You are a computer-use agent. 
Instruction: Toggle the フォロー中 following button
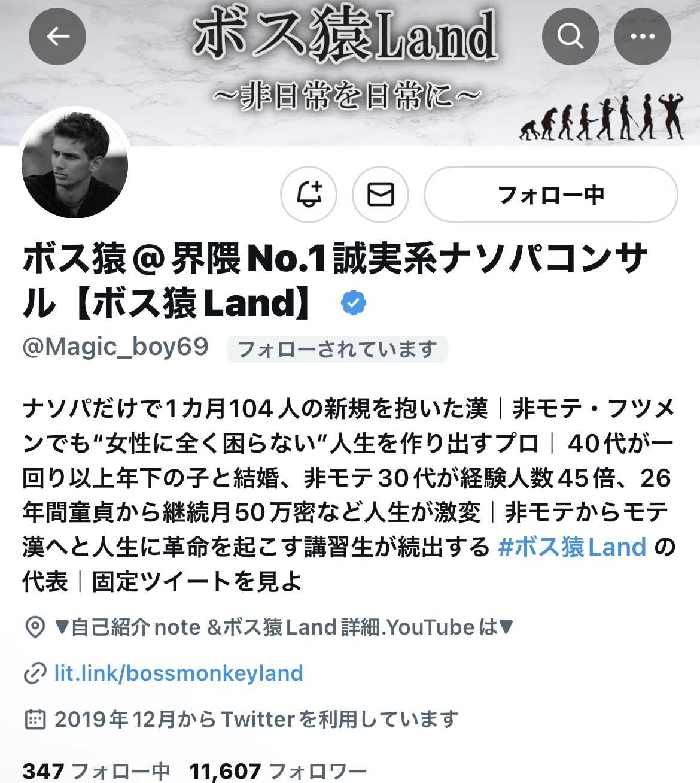click(x=551, y=195)
